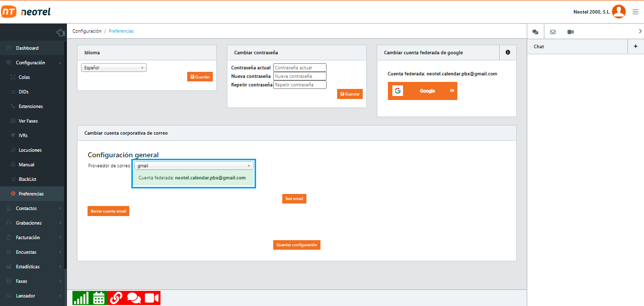Add a new chat with plus icon
The width and height of the screenshot is (644, 306).
pos(635,46)
